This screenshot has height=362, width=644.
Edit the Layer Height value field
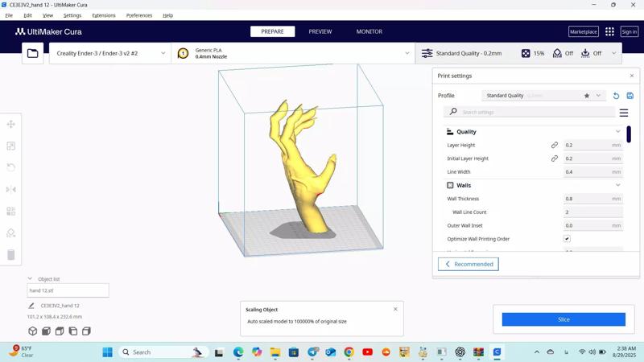tap(592, 145)
